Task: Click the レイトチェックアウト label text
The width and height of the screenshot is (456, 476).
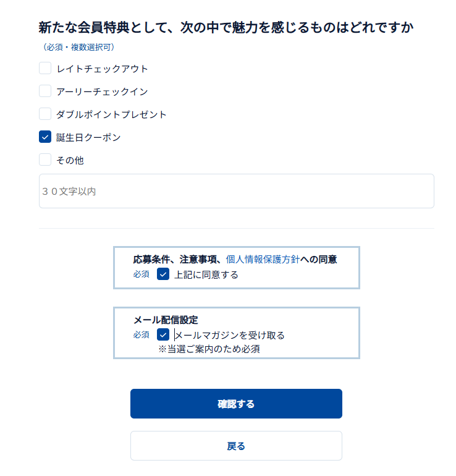Action: click(x=102, y=69)
